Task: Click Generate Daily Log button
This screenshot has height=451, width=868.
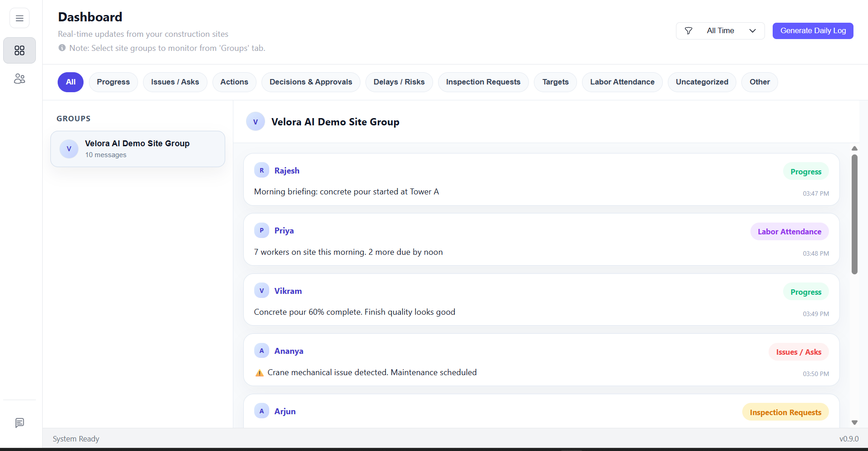Action: [x=813, y=31]
